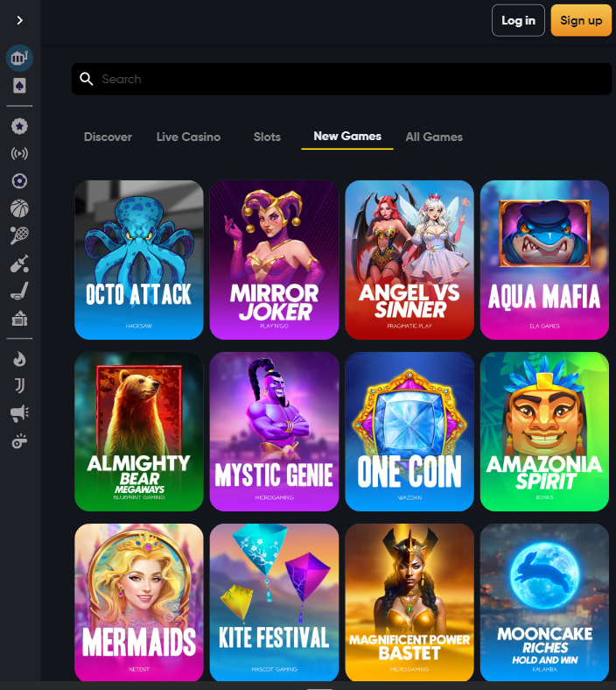The image size is (616, 690).
Task: Switch to the Discover tab
Action: (108, 137)
